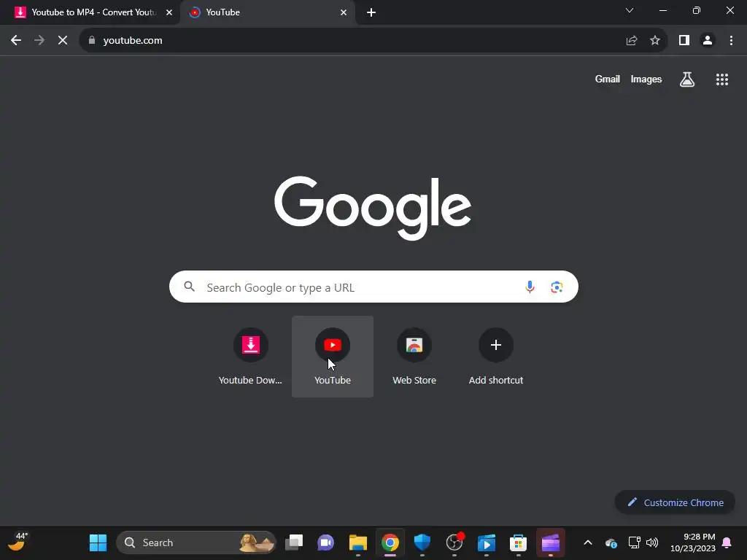Open the Chrome profile menu

click(708, 41)
